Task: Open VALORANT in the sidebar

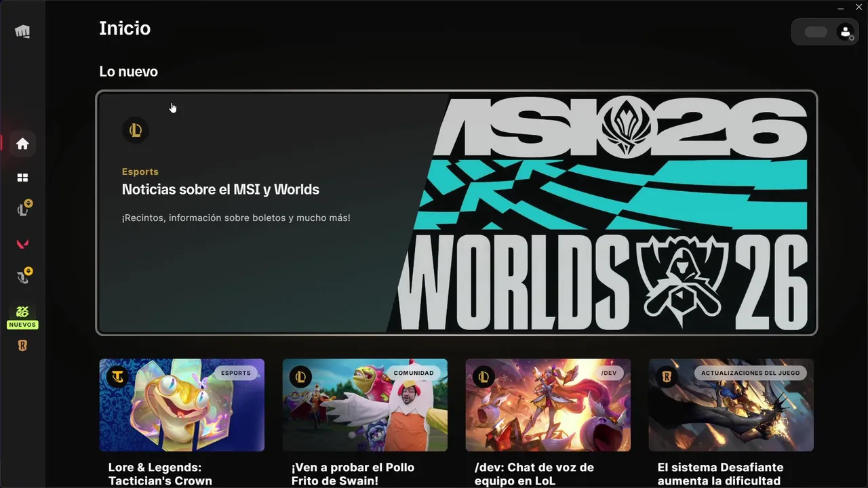Action: pyautogui.click(x=22, y=243)
